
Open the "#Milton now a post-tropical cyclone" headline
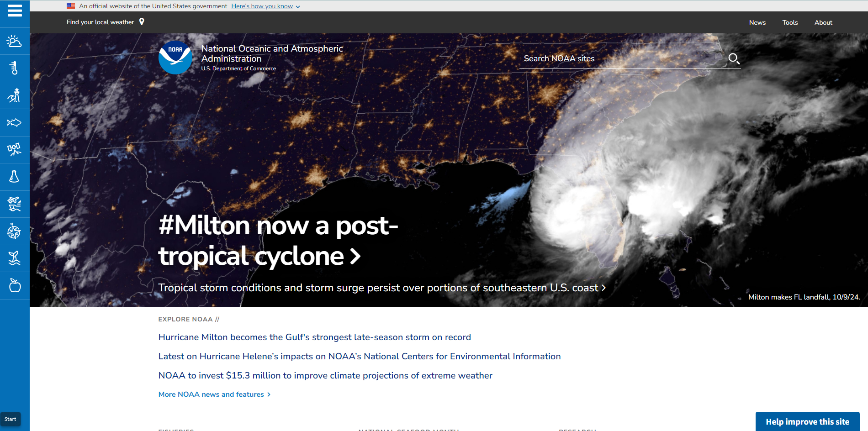278,241
